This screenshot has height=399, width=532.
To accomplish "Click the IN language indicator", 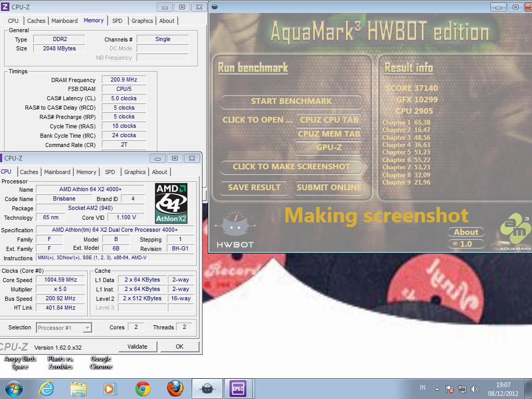I will (x=422, y=388).
